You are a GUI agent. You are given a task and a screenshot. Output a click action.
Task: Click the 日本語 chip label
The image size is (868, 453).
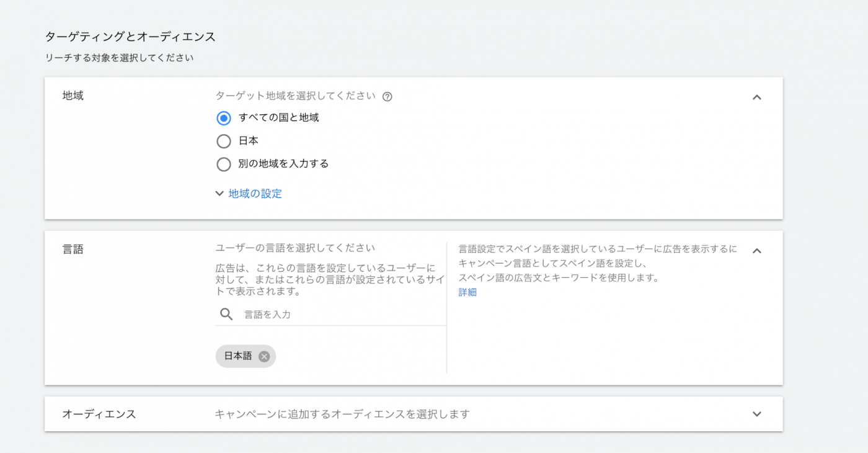point(238,356)
